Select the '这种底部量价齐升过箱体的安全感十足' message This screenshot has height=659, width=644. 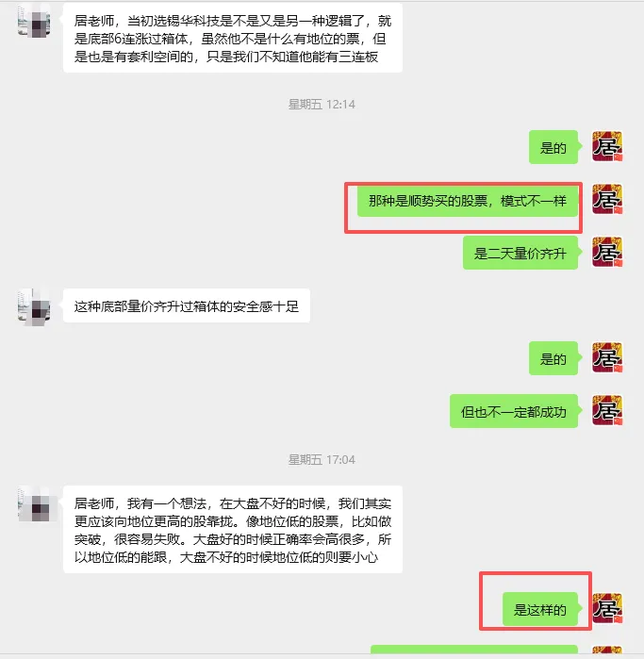187,306
